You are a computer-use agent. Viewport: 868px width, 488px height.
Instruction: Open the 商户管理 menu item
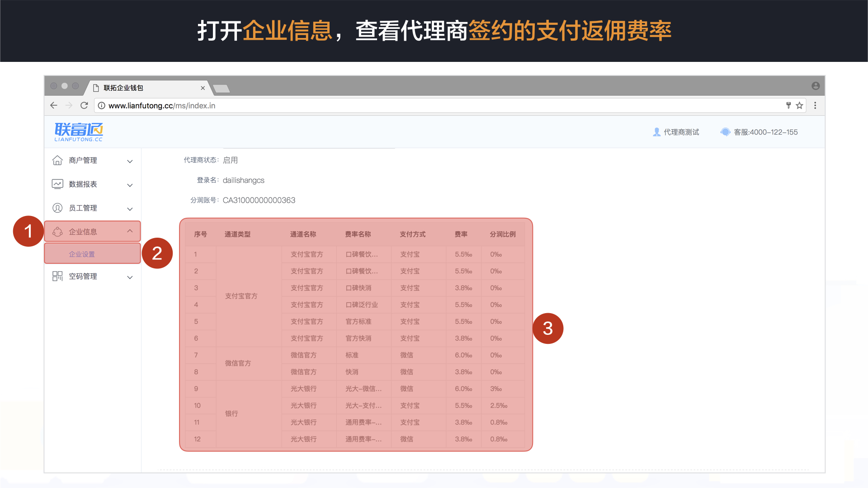click(x=93, y=160)
